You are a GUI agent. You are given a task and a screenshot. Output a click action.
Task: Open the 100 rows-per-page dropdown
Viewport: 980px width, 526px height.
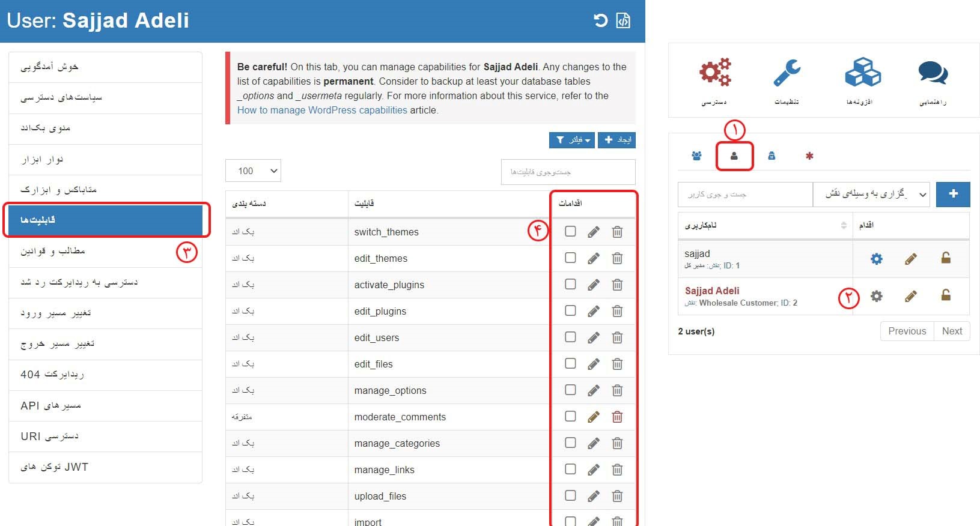(253, 171)
